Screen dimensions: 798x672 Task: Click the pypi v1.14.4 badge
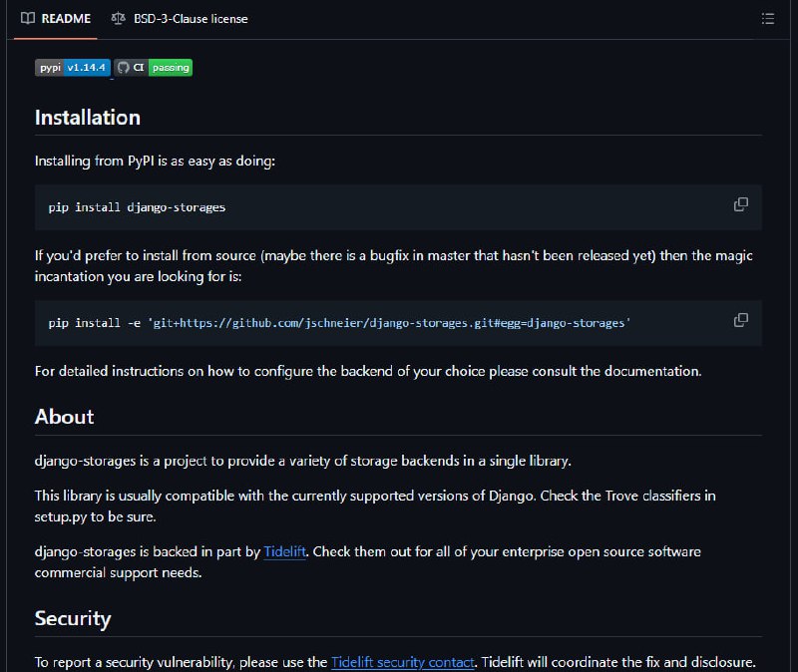point(72,67)
